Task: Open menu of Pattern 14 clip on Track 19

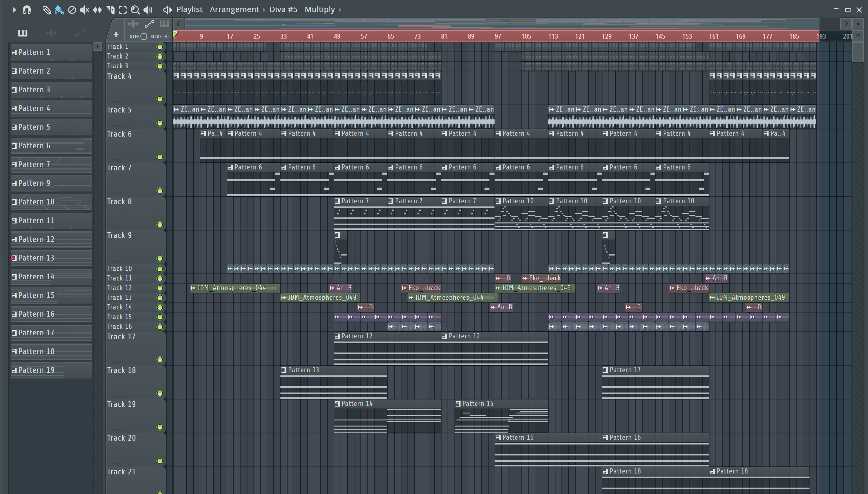Action: pyautogui.click(x=337, y=404)
